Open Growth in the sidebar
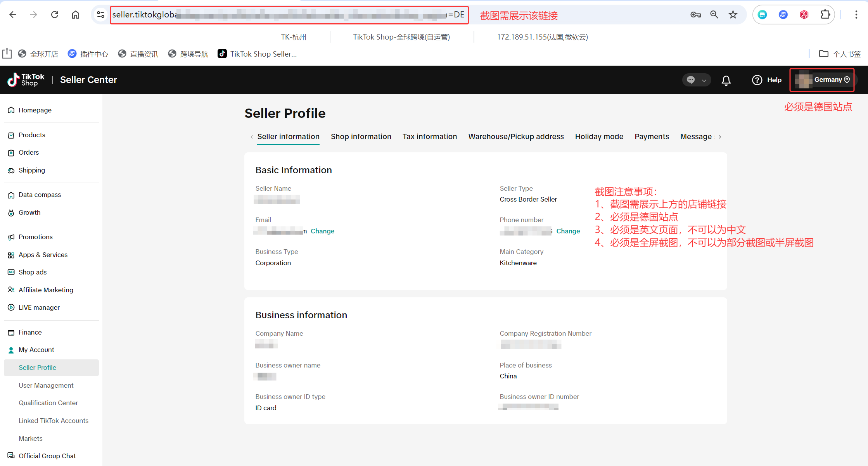The width and height of the screenshot is (868, 466). (x=29, y=212)
